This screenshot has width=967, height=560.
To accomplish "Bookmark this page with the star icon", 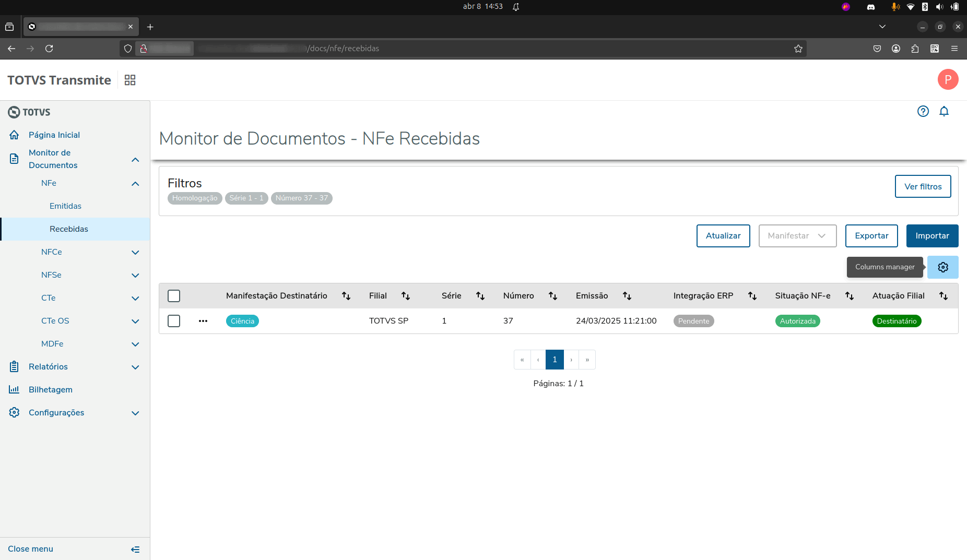I will 798,49.
